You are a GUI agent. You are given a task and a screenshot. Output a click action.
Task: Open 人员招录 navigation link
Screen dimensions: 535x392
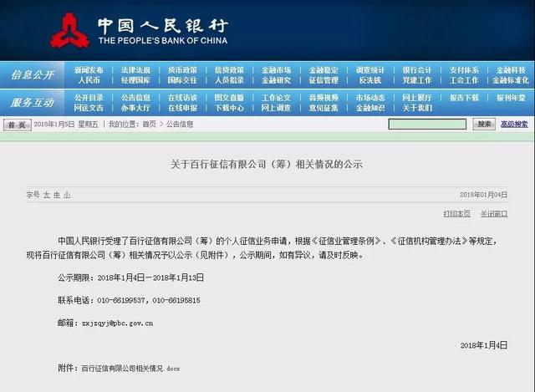(x=229, y=80)
